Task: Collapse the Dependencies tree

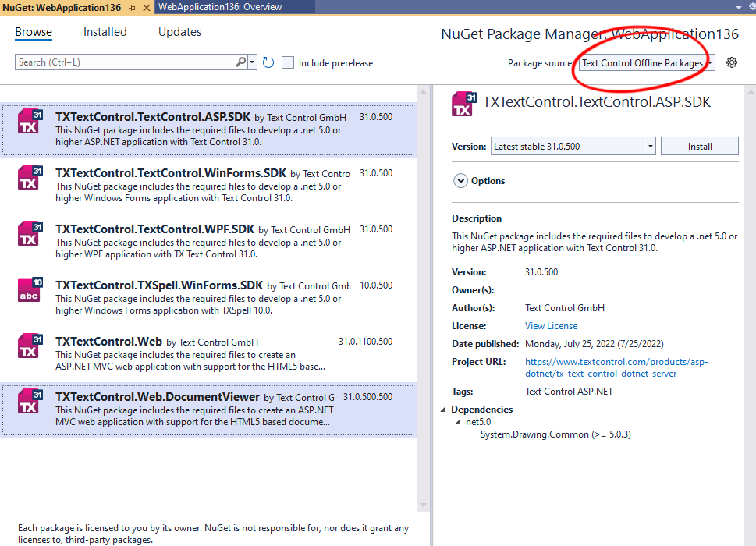Action: [x=443, y=409]
